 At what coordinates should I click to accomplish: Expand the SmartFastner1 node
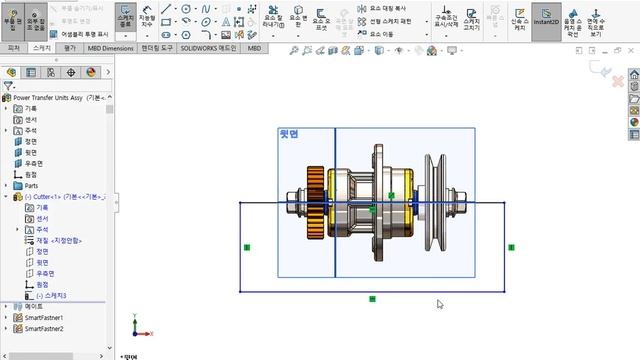6,318
